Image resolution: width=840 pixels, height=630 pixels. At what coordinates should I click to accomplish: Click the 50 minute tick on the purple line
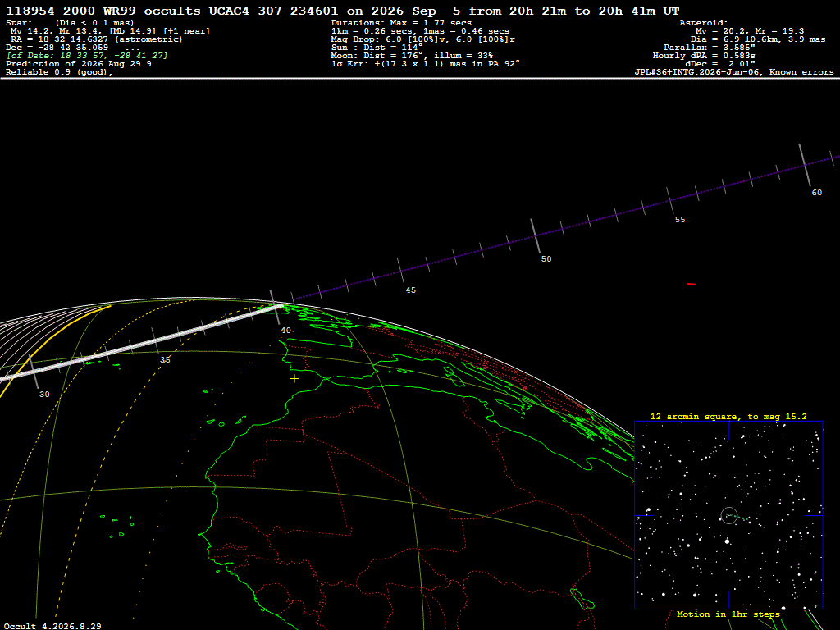point(535,235)
